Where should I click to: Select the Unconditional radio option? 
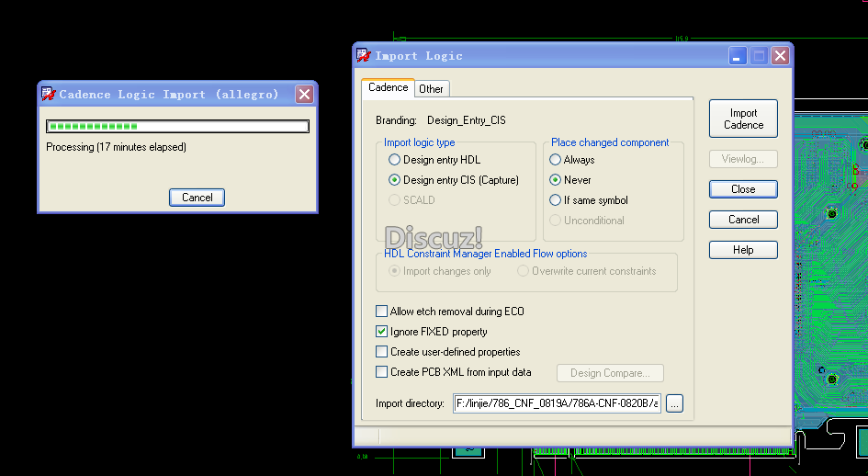click(x=586, y=221)
